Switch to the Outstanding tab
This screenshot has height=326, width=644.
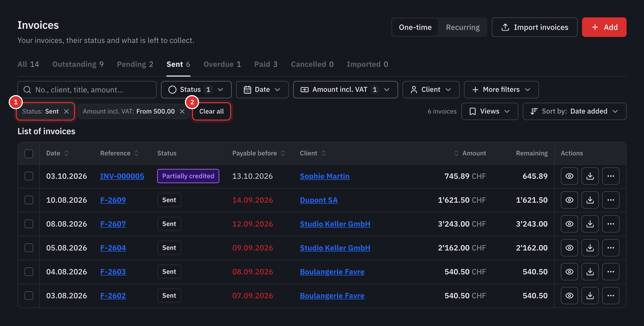(78, 64)
